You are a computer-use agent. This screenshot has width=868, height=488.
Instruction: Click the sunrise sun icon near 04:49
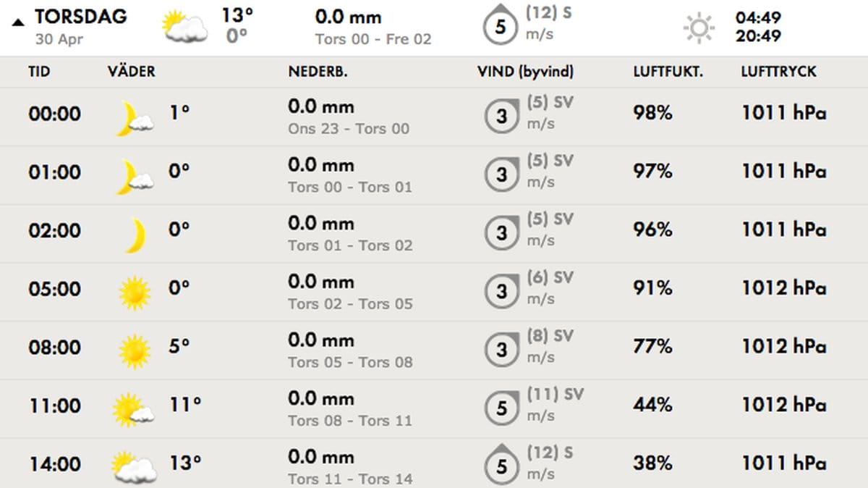(x=699, y=28)
